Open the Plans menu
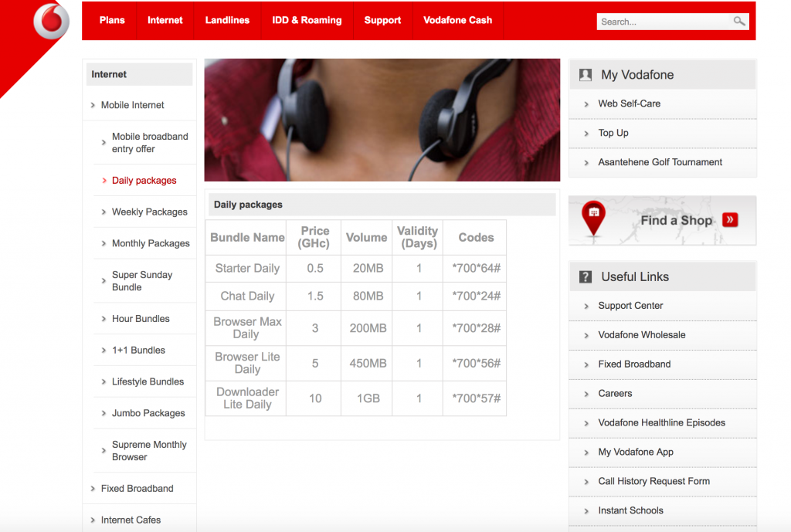Viewport: 791px width, 532px height. (x=112, y=20)
